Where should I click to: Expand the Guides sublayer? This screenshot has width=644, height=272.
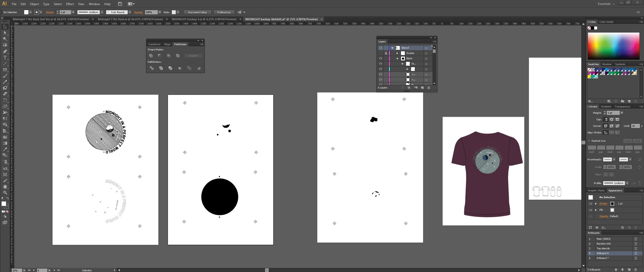click(397, 53)
